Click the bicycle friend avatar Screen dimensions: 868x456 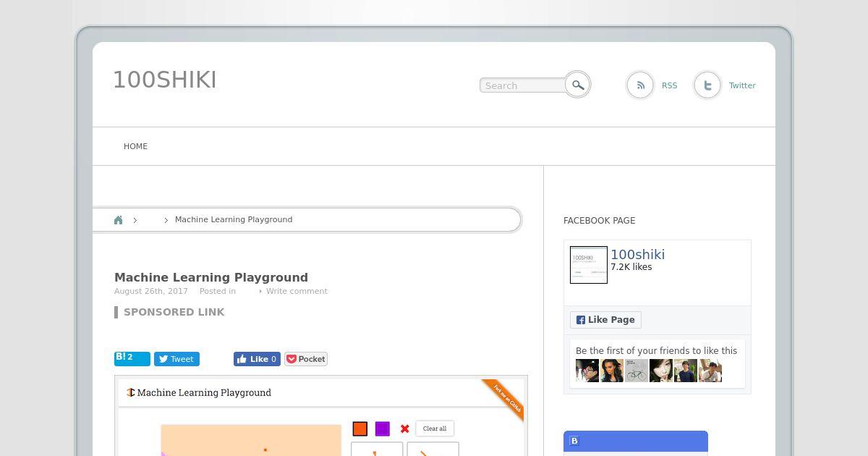point(637,371)
